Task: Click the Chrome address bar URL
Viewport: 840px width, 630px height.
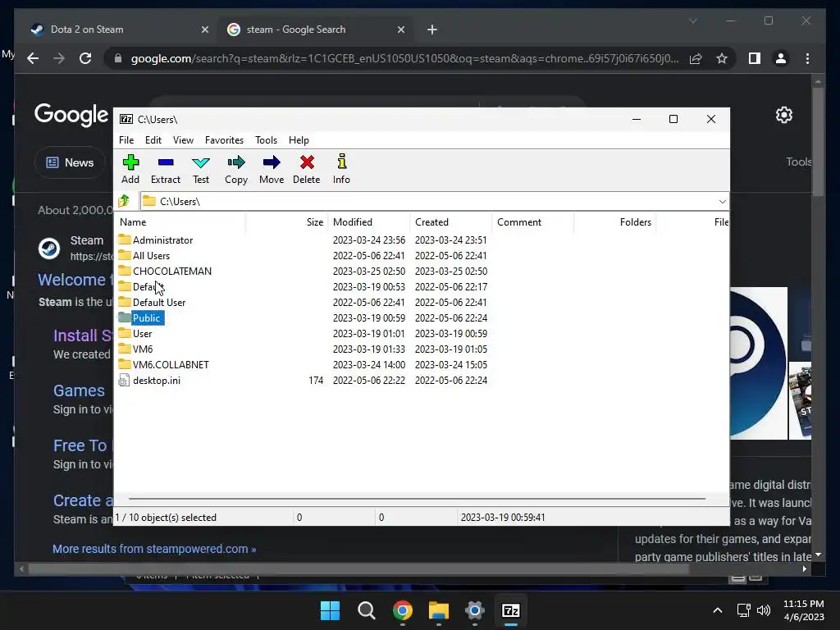Action: [404, 58]
